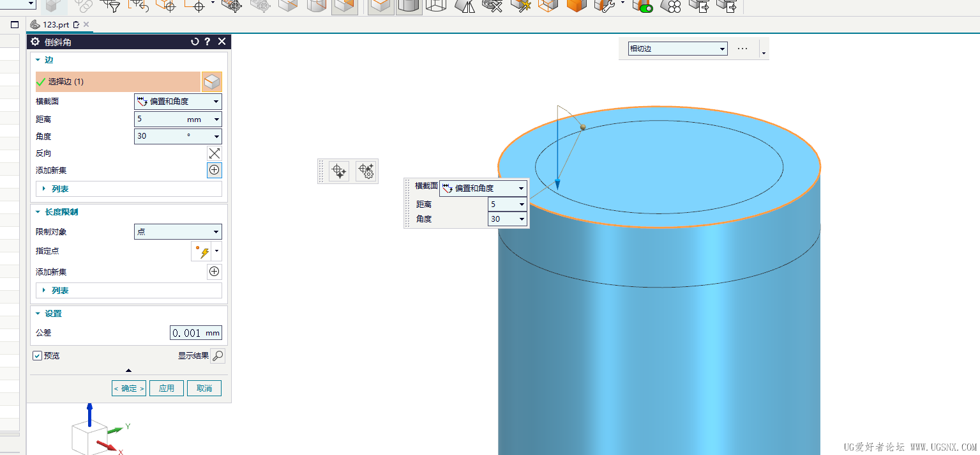This screenshot has height=455, width=980.
Task: Click the selection filter funnel icon
Action: pos(111,6)
